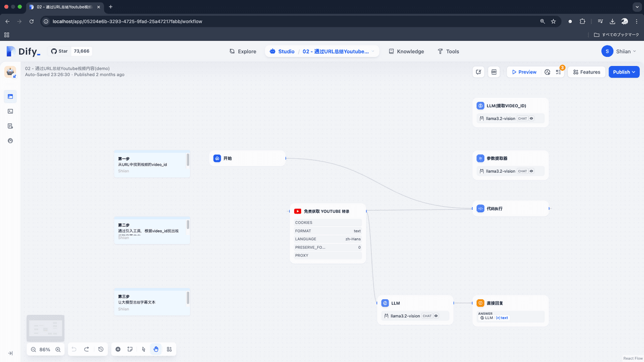Viewport: 644px width, 362px height.
Task: Open the version history clock icon
Action: 101,349
